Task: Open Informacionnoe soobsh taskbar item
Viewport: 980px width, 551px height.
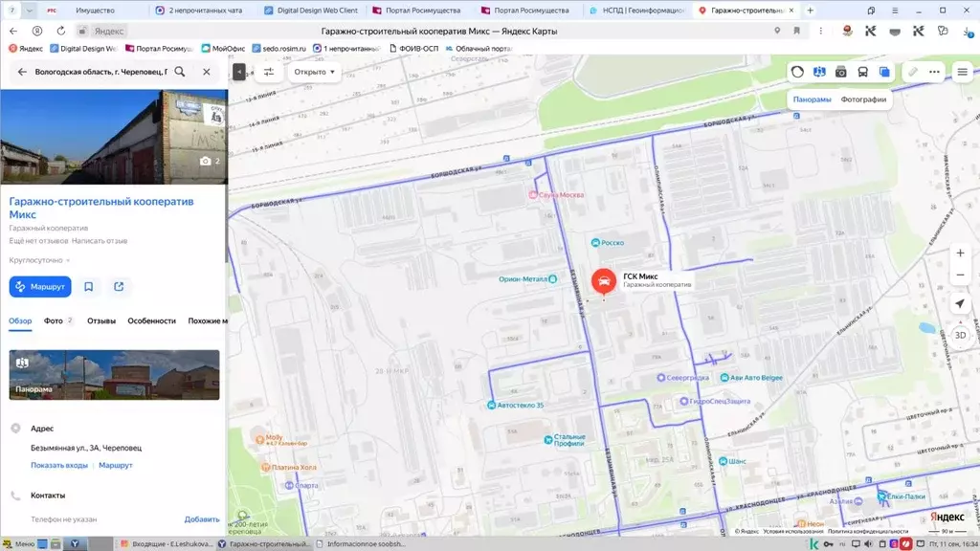Action: (361, 544)
